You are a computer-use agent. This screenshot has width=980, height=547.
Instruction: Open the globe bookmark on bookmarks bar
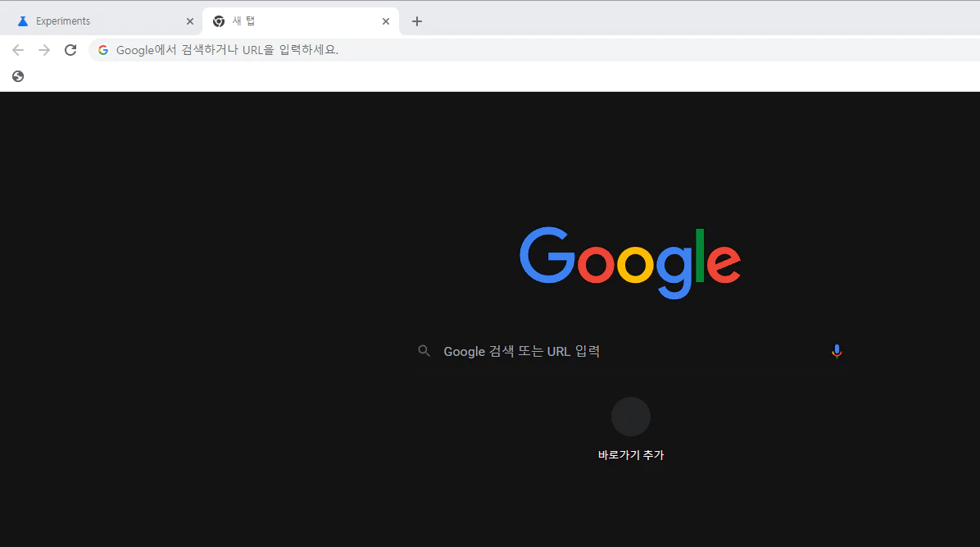17,75
